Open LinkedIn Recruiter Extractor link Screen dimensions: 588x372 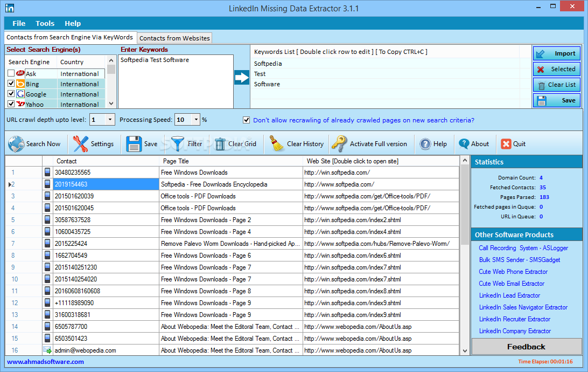tap(515, 319)
